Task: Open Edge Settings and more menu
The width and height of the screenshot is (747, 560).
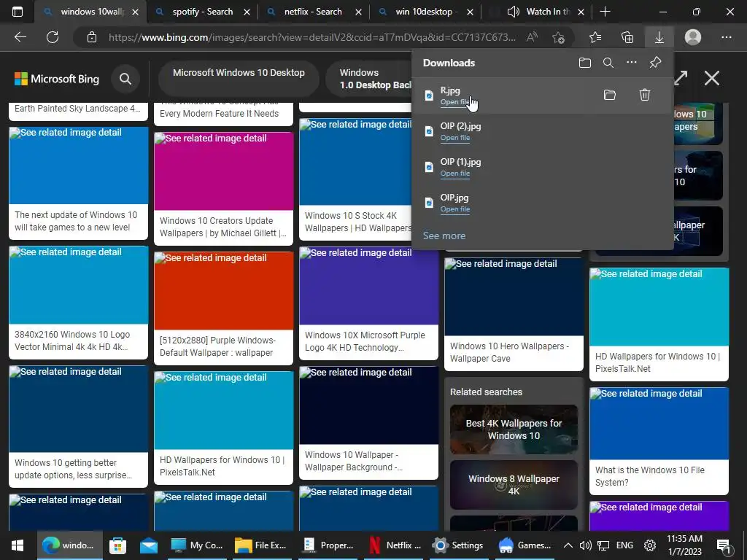Action: coord(726,37)
